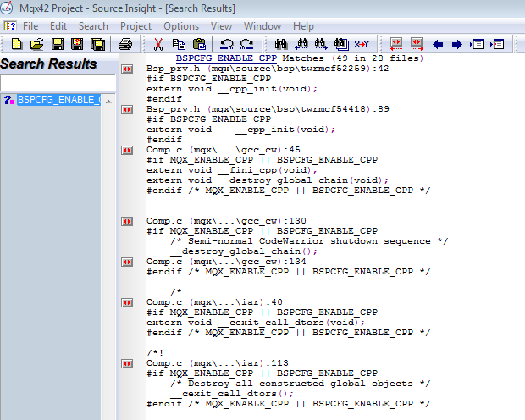
Task: Click the Redo arrow icon
Action: [247, 44]
